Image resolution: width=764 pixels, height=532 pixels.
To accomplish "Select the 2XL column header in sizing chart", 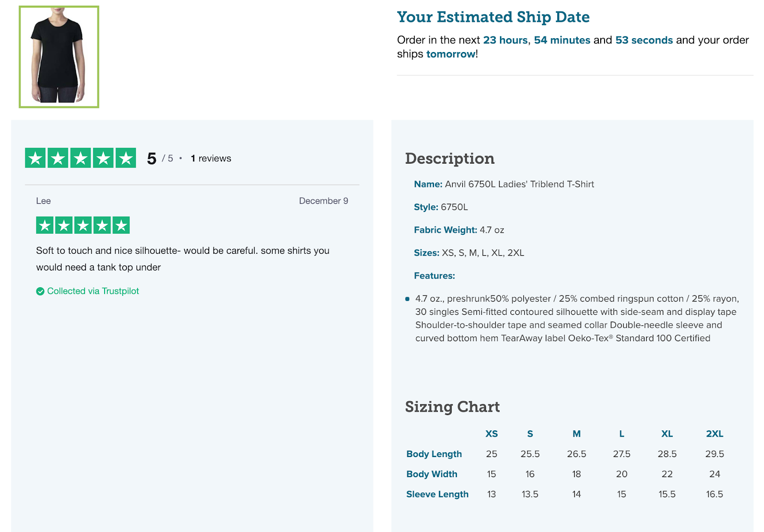I will (714, 434).
